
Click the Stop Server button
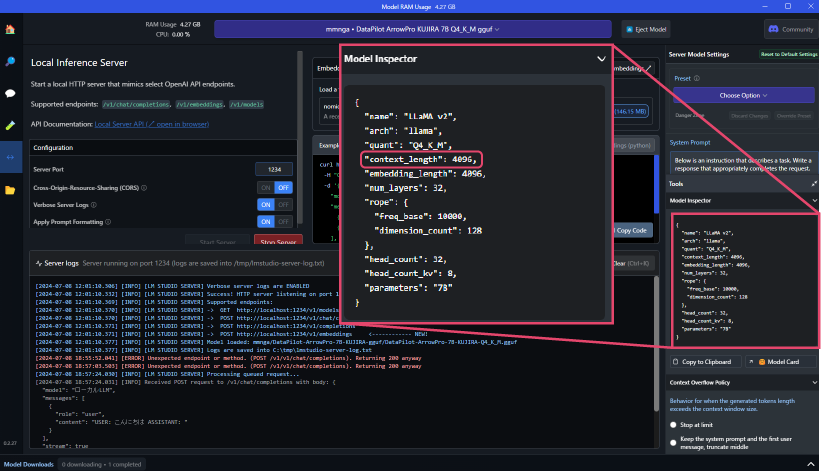click(278, 242)
